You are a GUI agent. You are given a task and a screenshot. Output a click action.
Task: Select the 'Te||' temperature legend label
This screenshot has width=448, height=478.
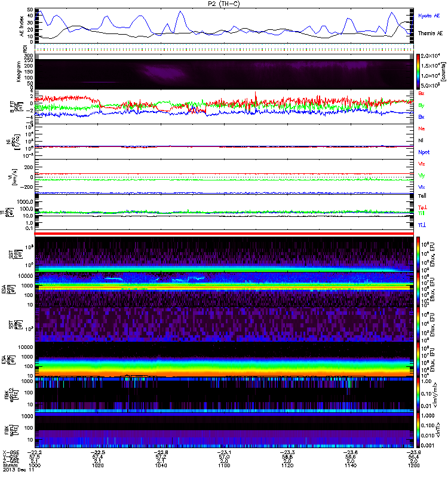click(x=422, y=196)
